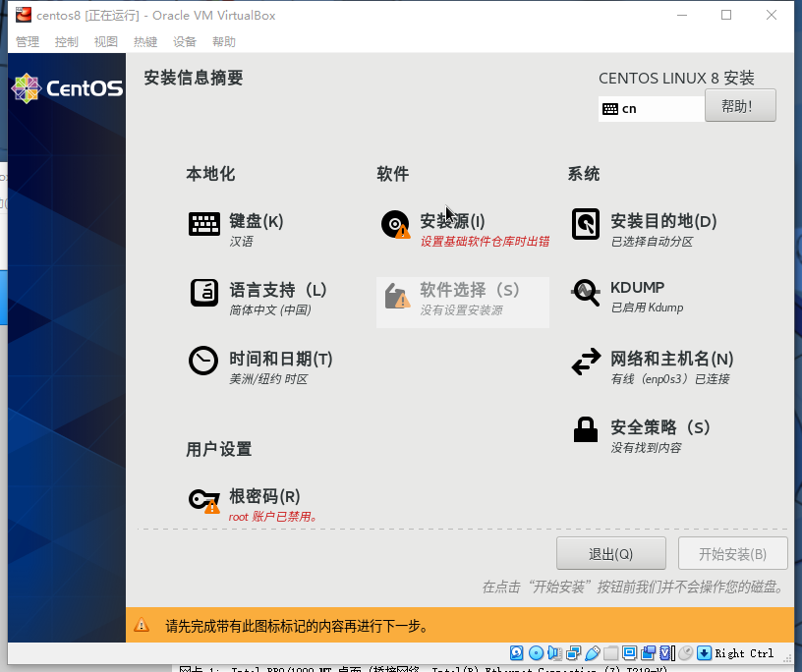Open the 语言支持 language support icon
Viewport: 802px width, 672px height.
point(204,293)
